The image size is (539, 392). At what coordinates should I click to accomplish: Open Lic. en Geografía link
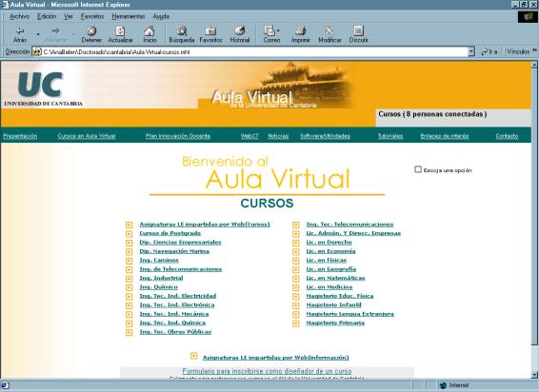point(331,269)
